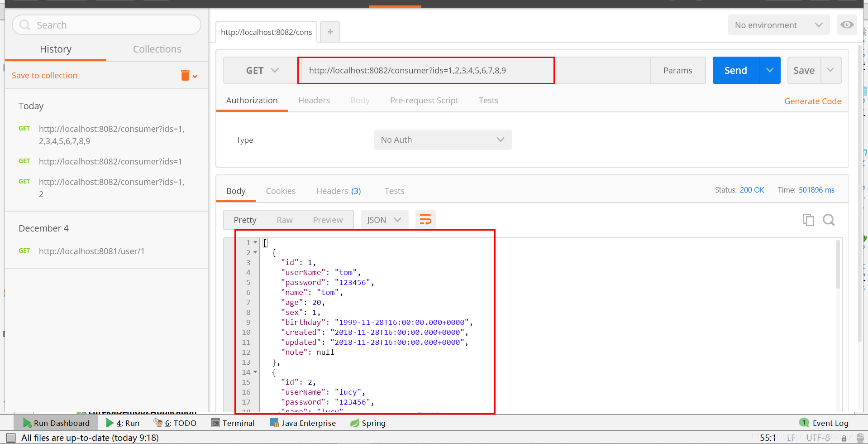Focus the sidebar Search field
This screenshot has width=868, height=444.
pos(106,25)
